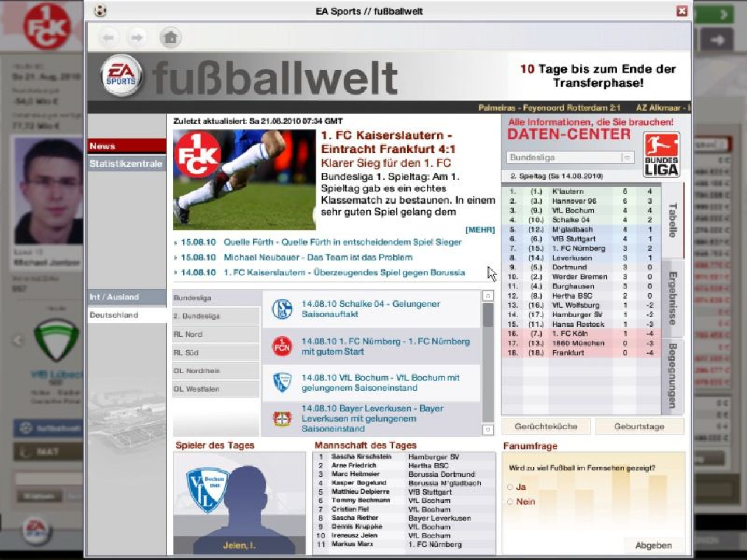The width and height of the screenshot is (747, 560).
Task: Click the [MEHR] link
Action: [480, 230]
